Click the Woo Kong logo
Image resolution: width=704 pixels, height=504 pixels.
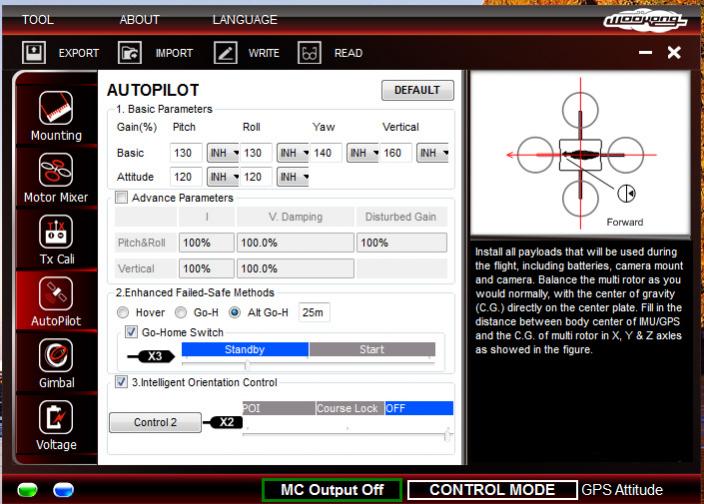[645, 20]
